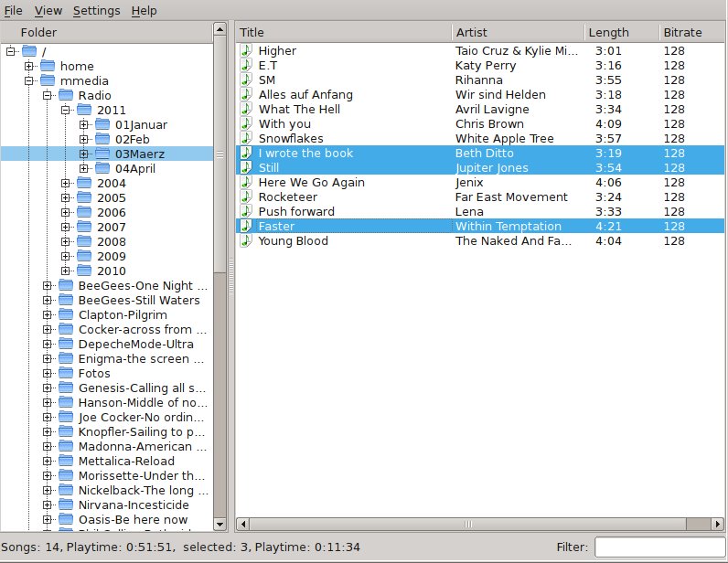Open the File menu
Screen dimensions: 728x563
pyautogui.click(x=13, y=10)
